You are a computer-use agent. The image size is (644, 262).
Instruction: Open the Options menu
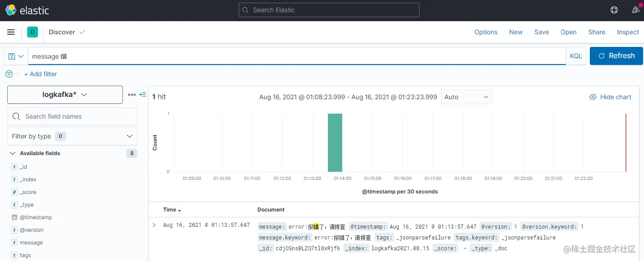point(486,32)
